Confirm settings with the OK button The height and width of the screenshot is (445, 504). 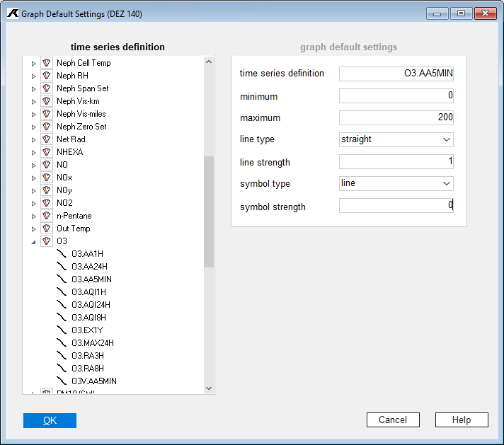(50, 420)
